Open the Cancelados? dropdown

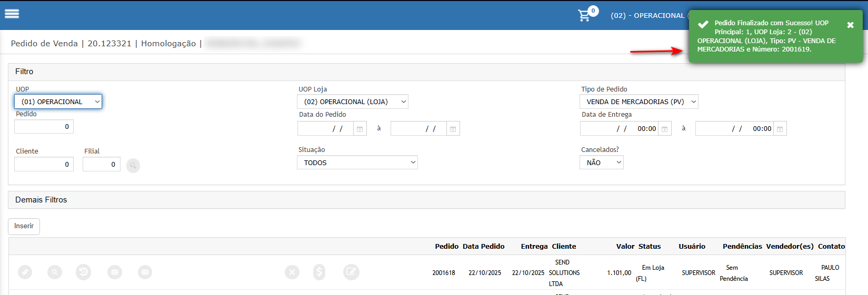(601, 162)
